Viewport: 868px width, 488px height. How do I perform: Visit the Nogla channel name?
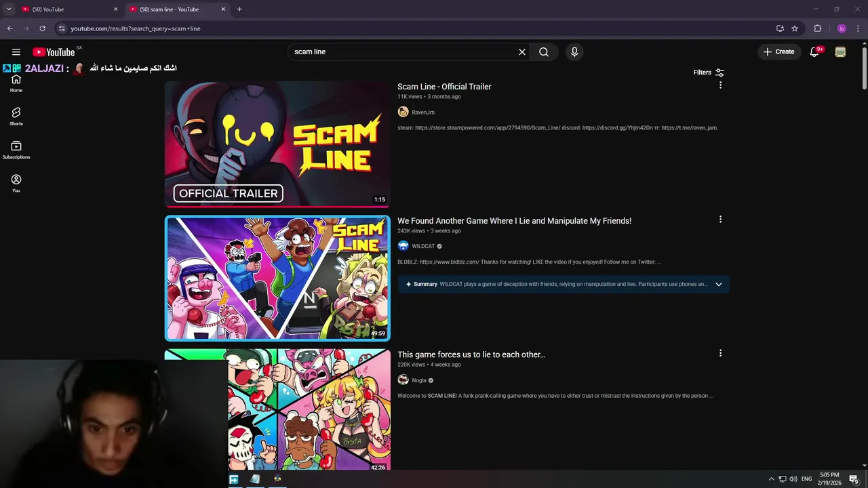(419, 381)
